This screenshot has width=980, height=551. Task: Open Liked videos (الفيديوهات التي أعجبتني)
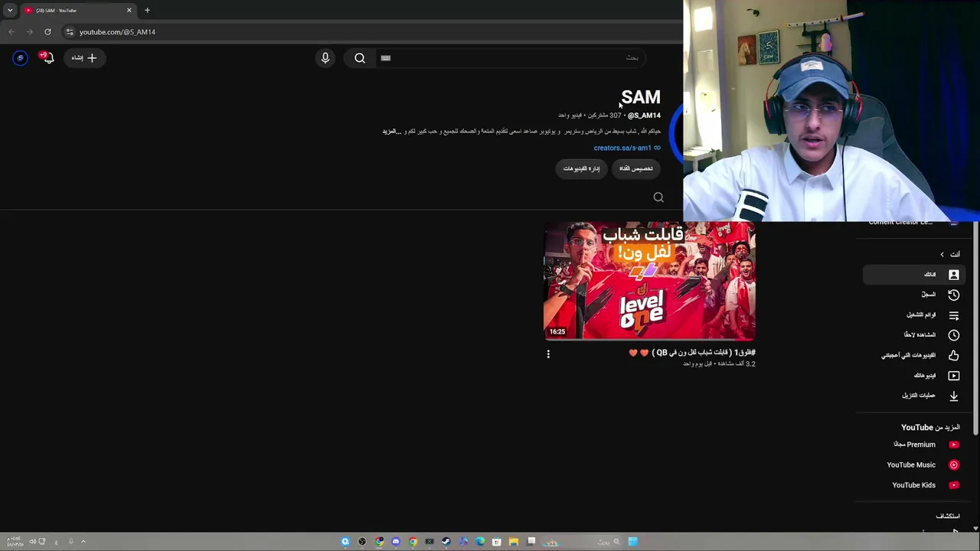913,356
